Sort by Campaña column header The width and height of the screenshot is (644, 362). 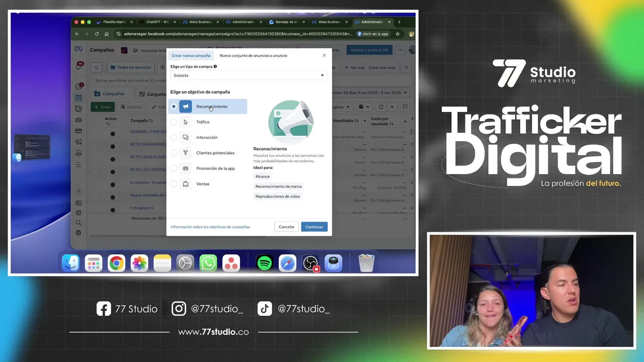click(x=141, y=121)
